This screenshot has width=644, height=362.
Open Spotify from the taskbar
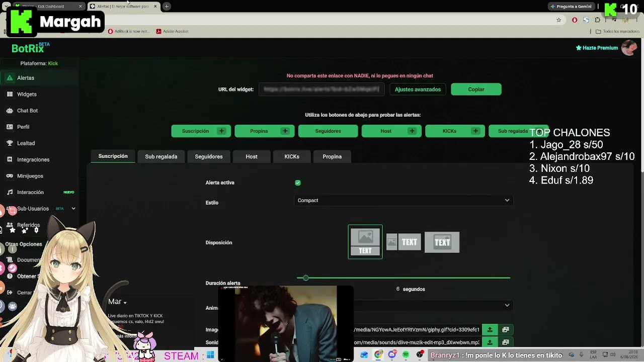pos(406,355)
